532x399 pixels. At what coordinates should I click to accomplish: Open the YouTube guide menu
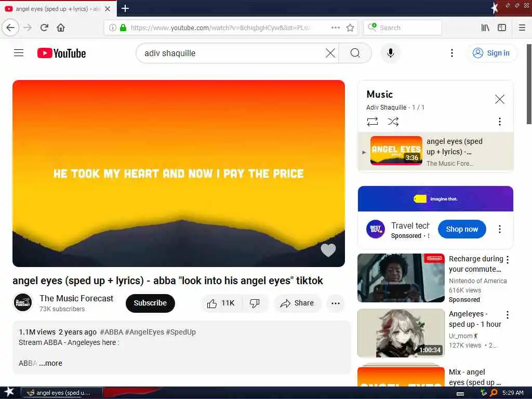(x=19, y=53)
